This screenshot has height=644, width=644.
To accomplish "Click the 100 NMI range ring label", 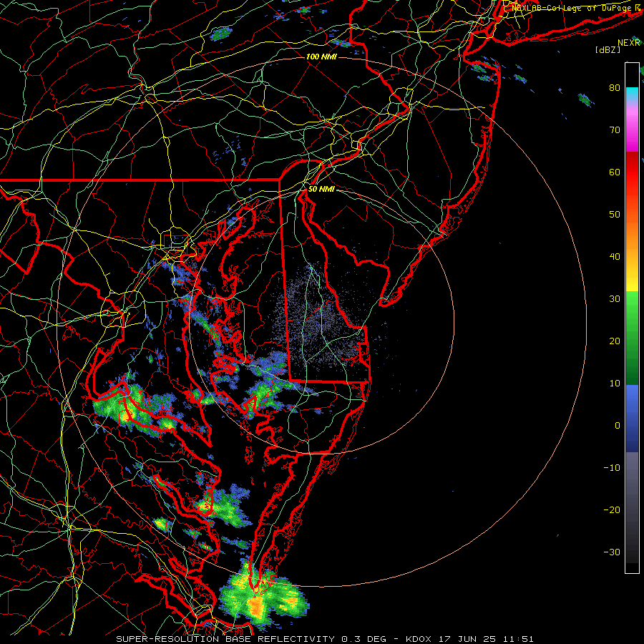I will click(x=321, y=57).
